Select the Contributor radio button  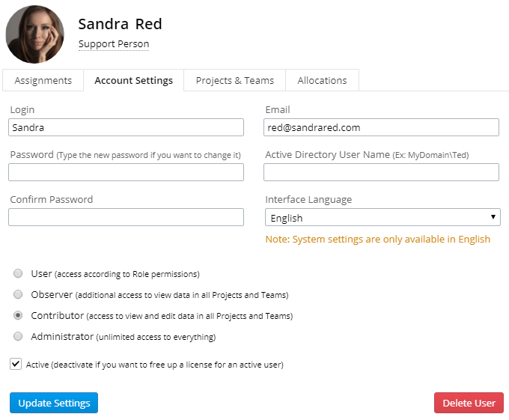point(18,315)
